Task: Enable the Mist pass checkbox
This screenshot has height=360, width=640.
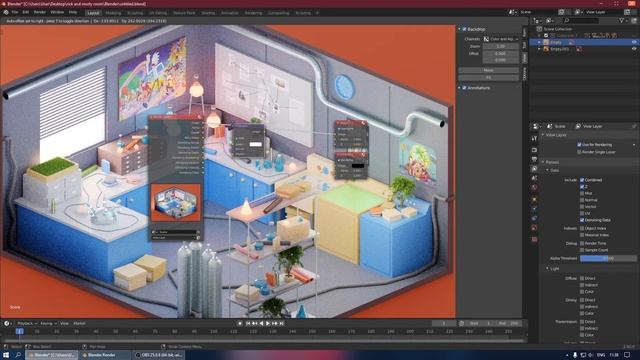Action: pyautogui.click(x=582, y=193)
